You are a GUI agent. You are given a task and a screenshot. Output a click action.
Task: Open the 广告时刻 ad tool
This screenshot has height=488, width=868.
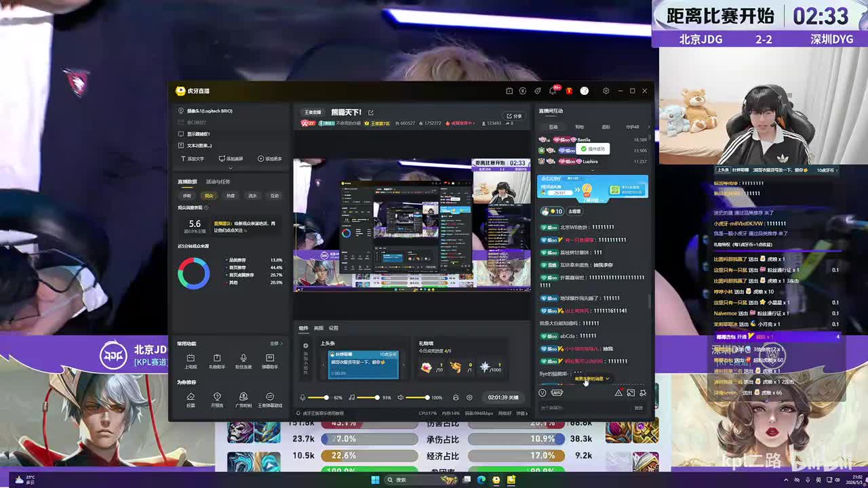(243, 399)
